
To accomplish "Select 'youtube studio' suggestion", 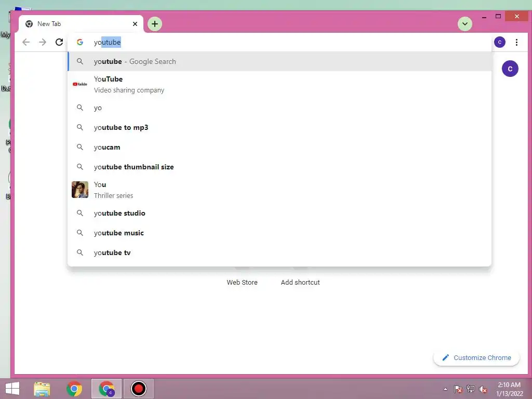I will pos(279,213).
